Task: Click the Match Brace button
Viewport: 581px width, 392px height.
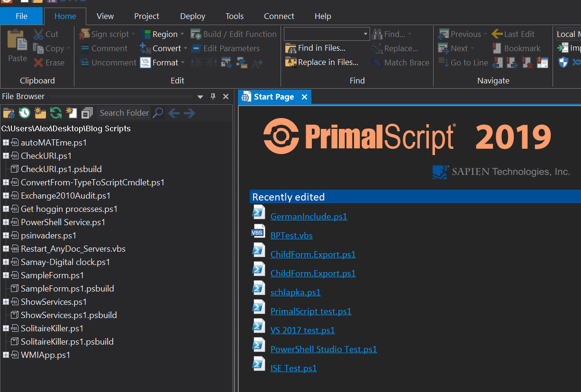Action: tap(401, 63)
